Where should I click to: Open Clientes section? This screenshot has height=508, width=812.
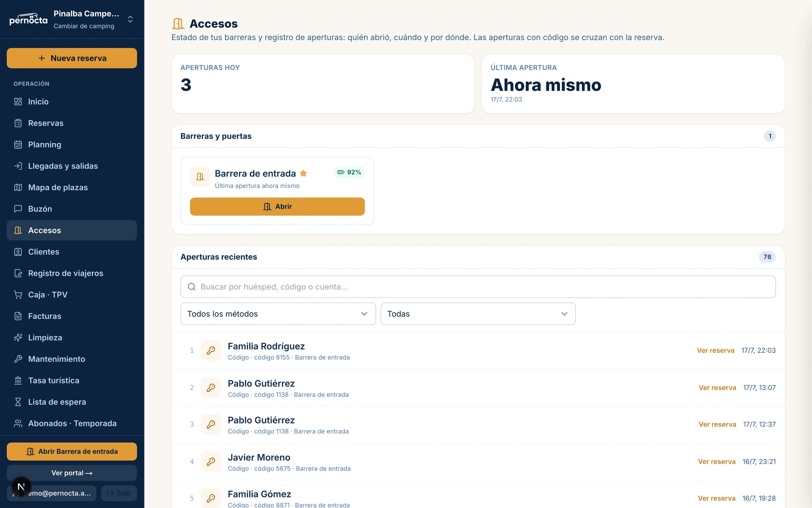click(72, 252)
